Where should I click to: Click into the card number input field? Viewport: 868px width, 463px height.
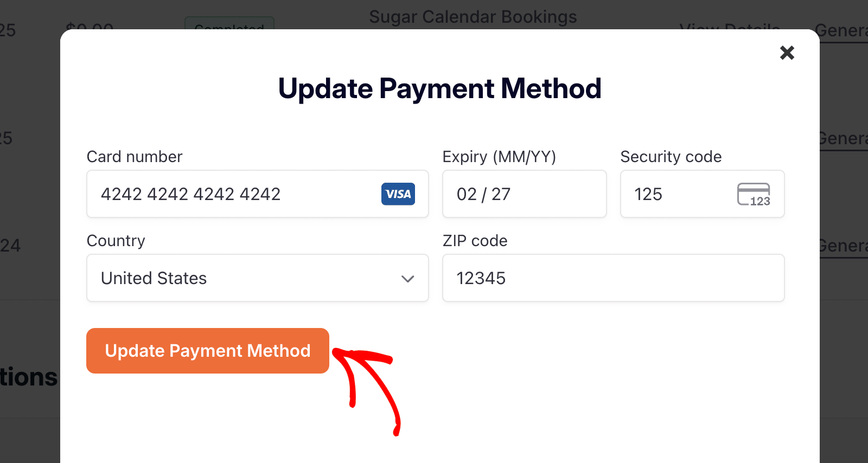point(217,194)
